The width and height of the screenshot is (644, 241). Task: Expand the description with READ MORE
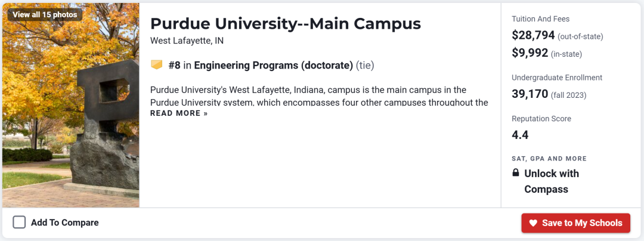pyautogui.click(x=179, y=113)
